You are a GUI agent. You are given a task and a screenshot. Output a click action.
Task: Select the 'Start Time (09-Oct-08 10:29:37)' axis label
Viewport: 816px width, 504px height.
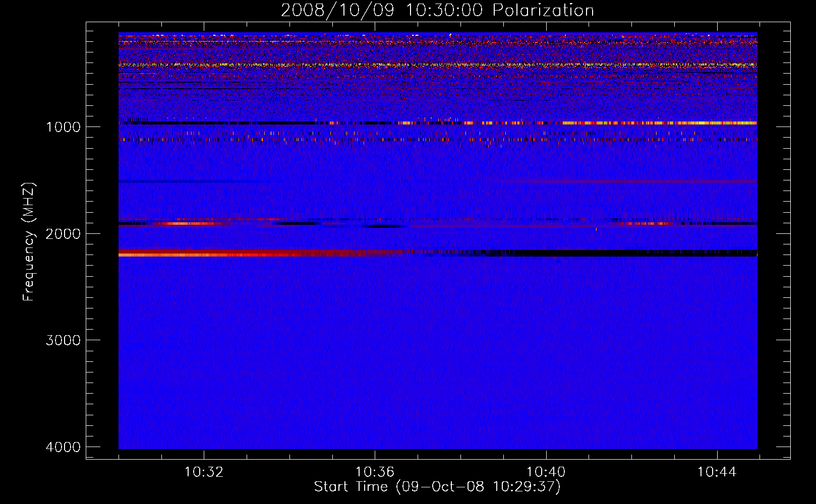coord(437,487)
